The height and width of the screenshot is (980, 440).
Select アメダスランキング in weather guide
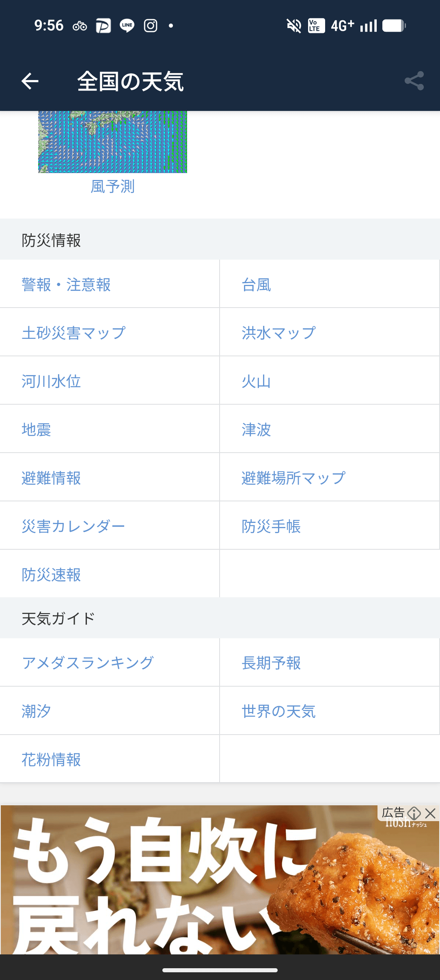pos(88,663)
